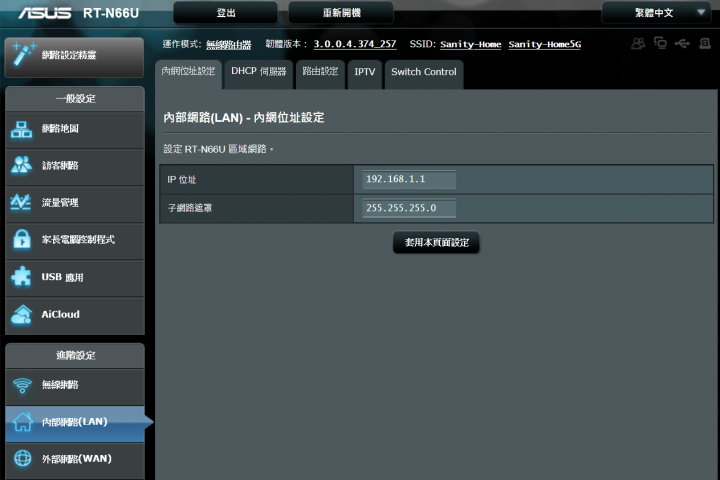
Task: Click the 網路設定精靈 label
Action: (69, 55)
